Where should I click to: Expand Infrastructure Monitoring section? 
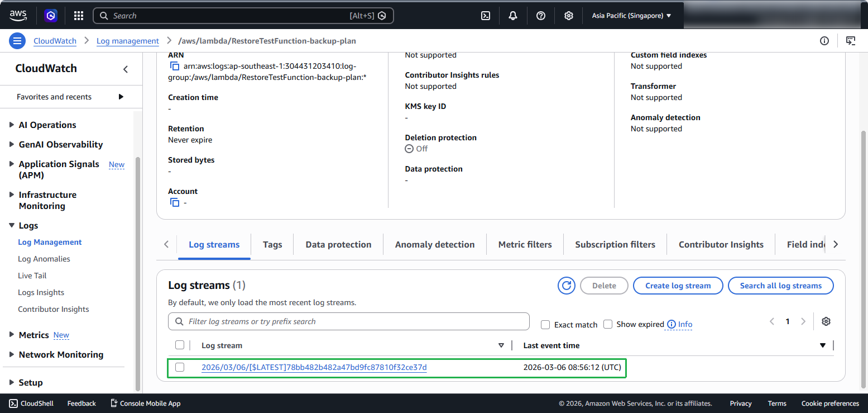pos(12,194)
